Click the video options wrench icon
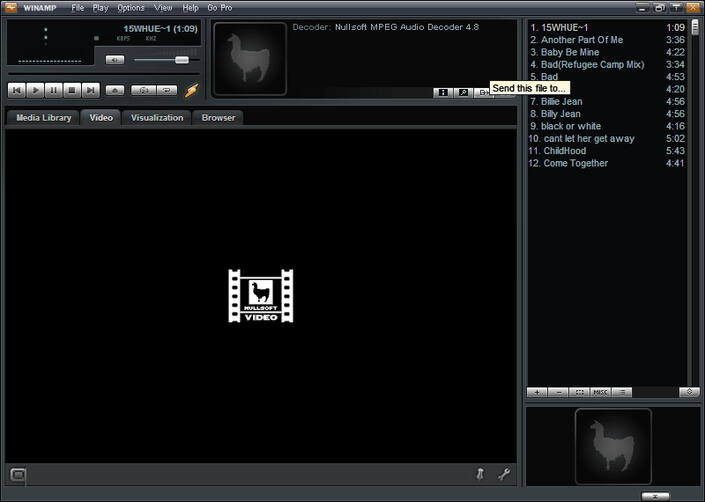Image resolution: width=705 pixels, height=502 pixels. (x=504, y=474)
